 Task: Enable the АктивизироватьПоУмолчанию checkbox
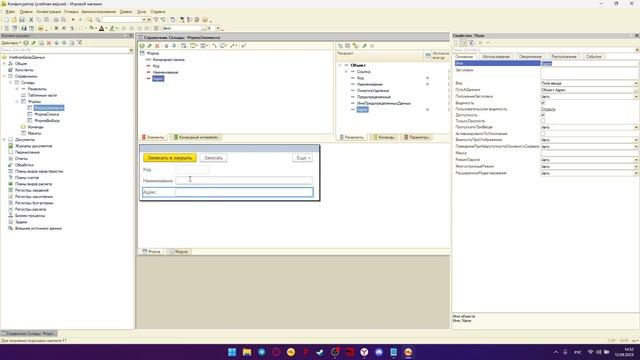543,133
